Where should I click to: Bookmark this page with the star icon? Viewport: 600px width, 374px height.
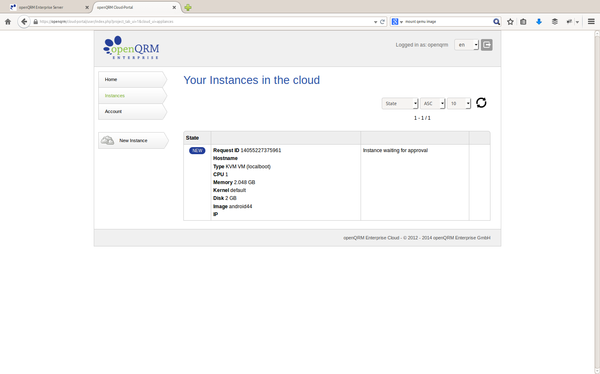[x=510, y=22]
